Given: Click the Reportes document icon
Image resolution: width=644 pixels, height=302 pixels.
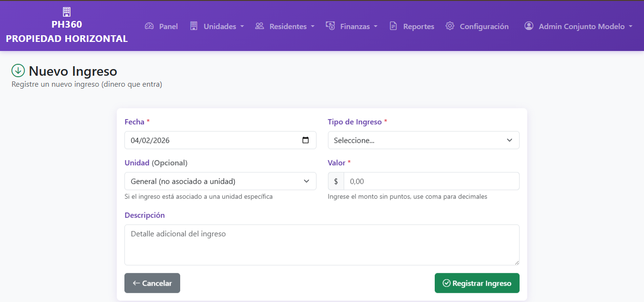Looking at the screenshot, I should coord(393,26).
